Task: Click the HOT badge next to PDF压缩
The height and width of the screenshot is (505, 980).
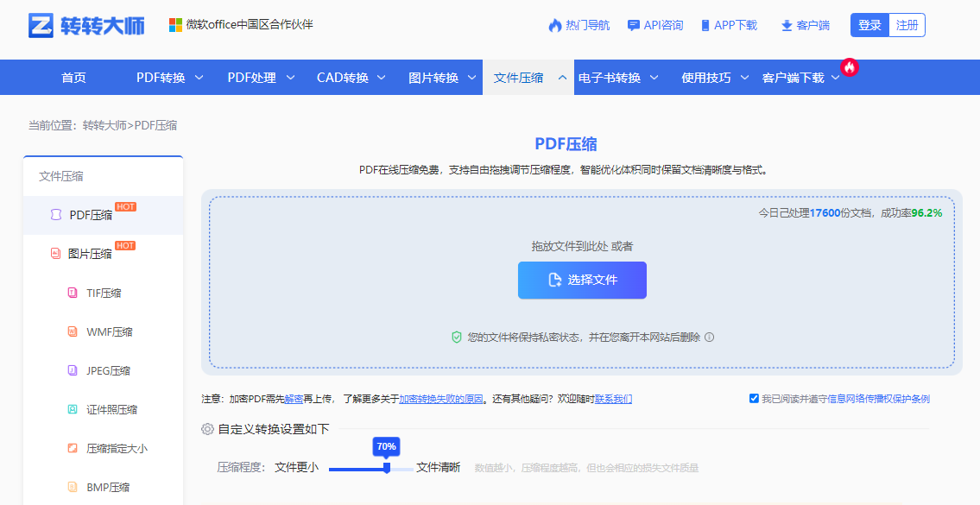Action: coord(125,207)
